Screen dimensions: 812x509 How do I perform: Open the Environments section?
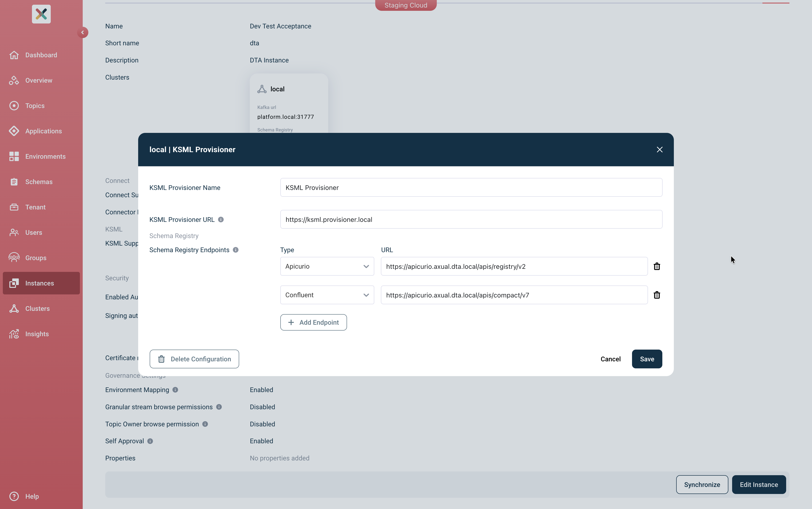[x=13, y=156]
